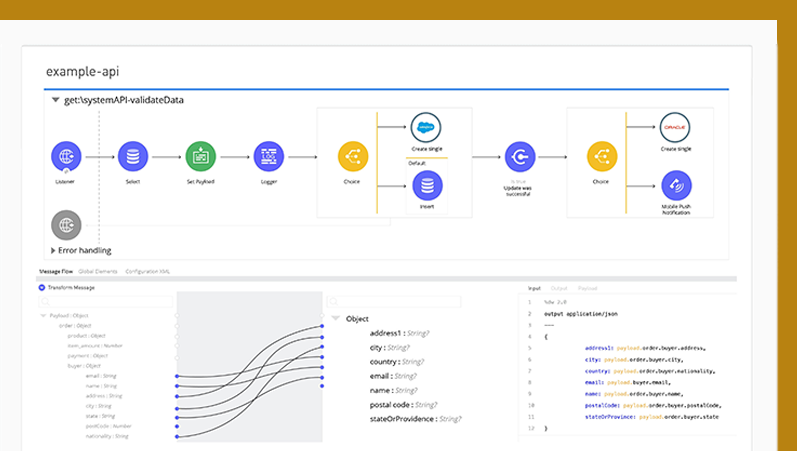The height and width of the screenshot is (451, 797).
Task: Click the 'address : String' input row
Action: (x=104, y=396)
